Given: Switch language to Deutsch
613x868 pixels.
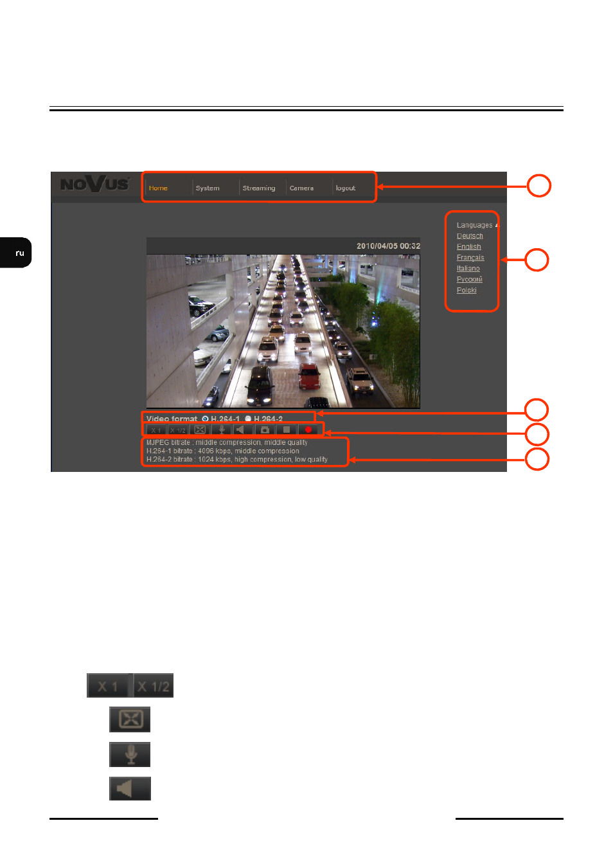Looking at the screenshot, I should click(470, 236).
